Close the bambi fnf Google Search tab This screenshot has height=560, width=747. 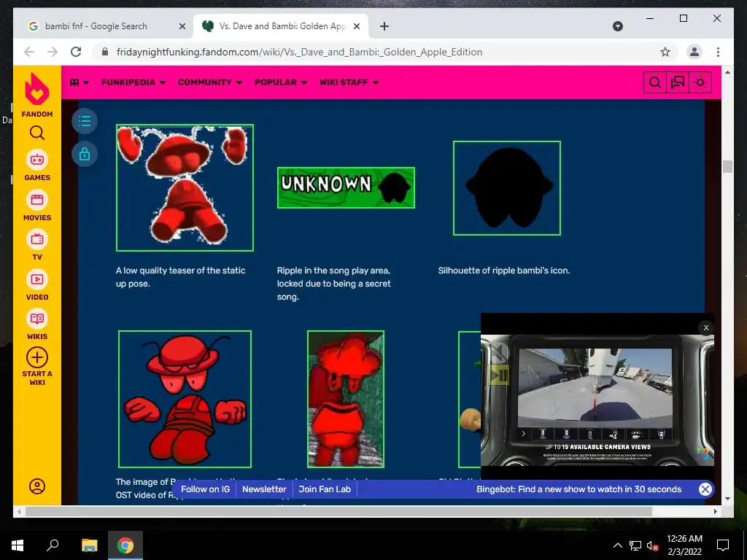point(182,26)
